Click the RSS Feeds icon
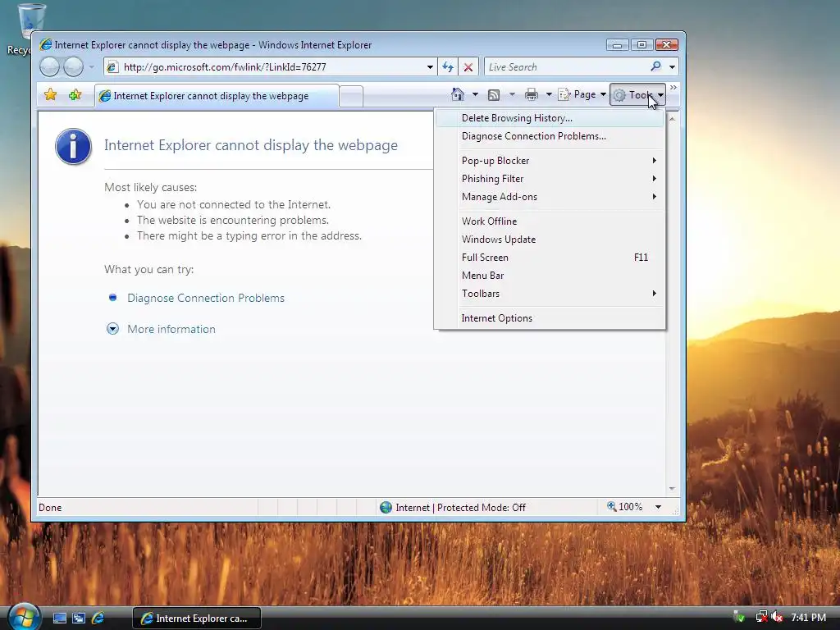This screenshot has height=630, width=840. click(494, 95)
